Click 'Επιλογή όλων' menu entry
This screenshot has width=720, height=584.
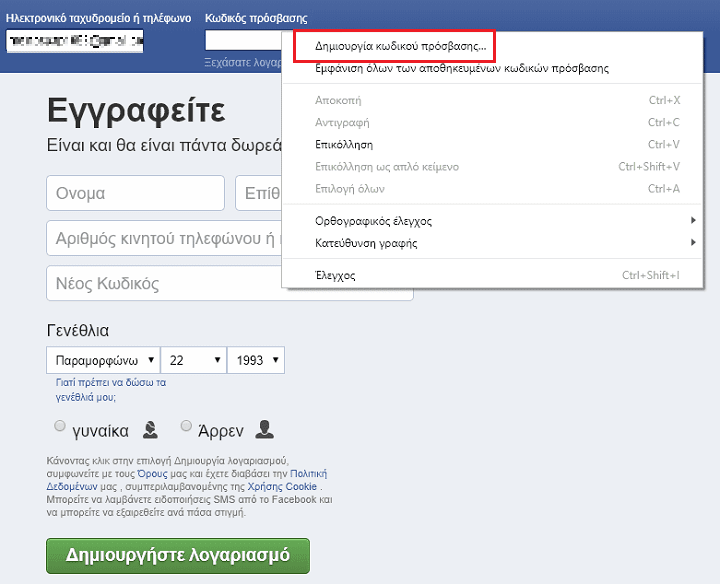[x=493, y=189]
